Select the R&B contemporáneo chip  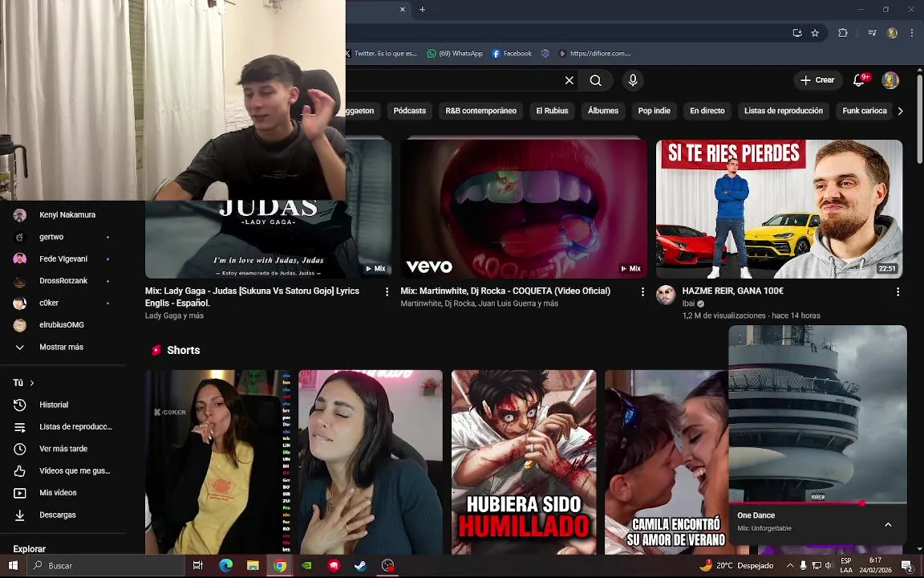[x=481, y=111]
